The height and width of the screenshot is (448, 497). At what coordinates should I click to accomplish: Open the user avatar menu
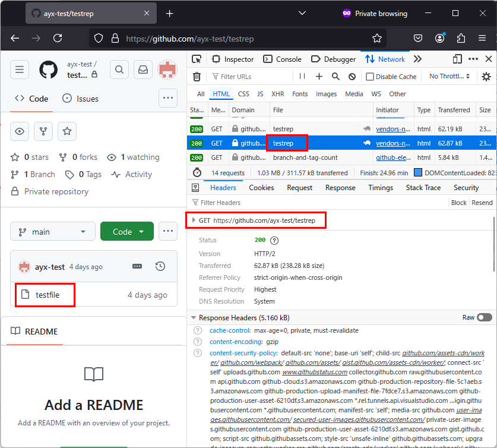(167, 69)
